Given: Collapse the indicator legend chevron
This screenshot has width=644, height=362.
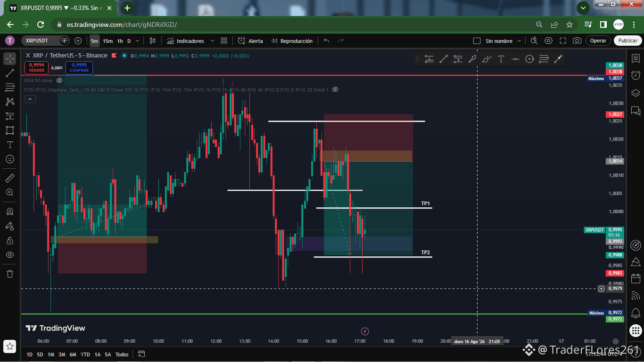Looking at the screenshot, I should [30, 99].
